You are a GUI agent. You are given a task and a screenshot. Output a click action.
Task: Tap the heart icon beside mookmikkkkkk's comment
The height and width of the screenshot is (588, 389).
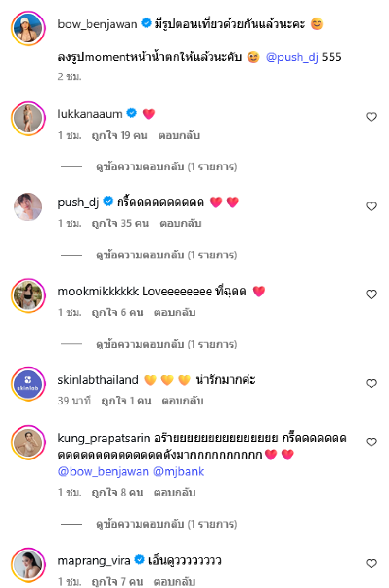(371, 294)
